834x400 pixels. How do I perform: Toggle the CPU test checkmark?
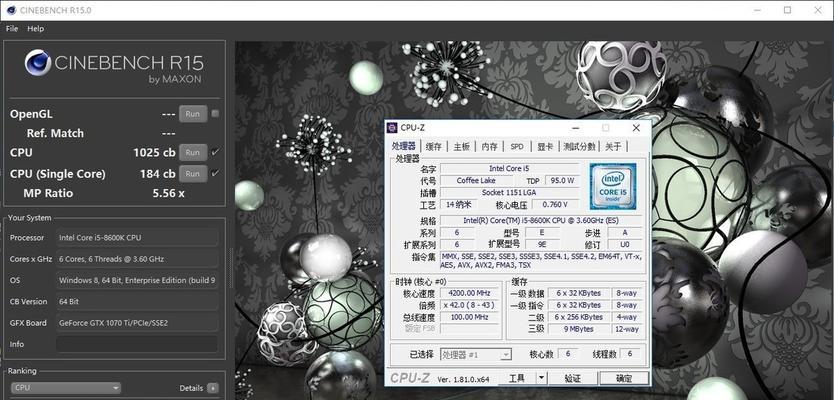coord(215,152)
